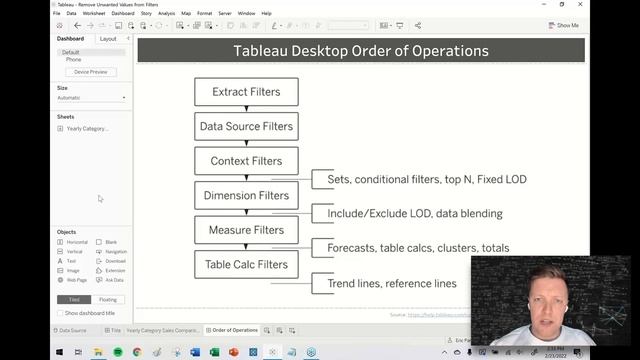Click the Share workbook toolbar icon
640x360 pixels.
[418, 26]
